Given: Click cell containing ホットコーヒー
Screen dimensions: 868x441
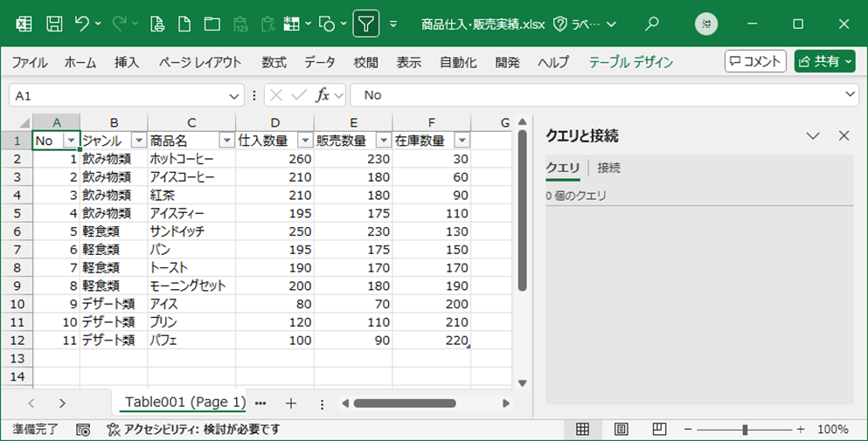Looking at the screenshot, I should (191, 159).
